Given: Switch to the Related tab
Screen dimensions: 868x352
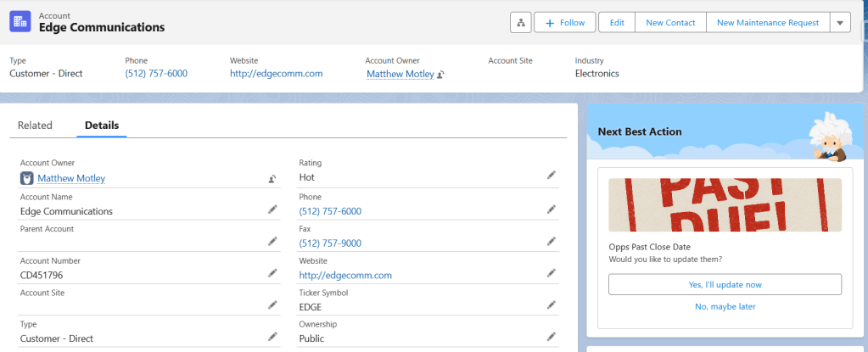Looking at the screenshot, I should 35,126.
